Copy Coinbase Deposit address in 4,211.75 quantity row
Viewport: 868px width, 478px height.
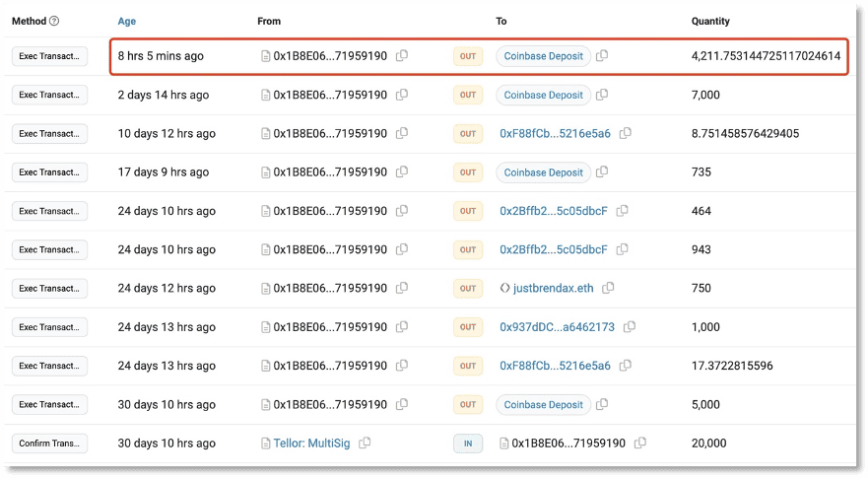[602, 55]
